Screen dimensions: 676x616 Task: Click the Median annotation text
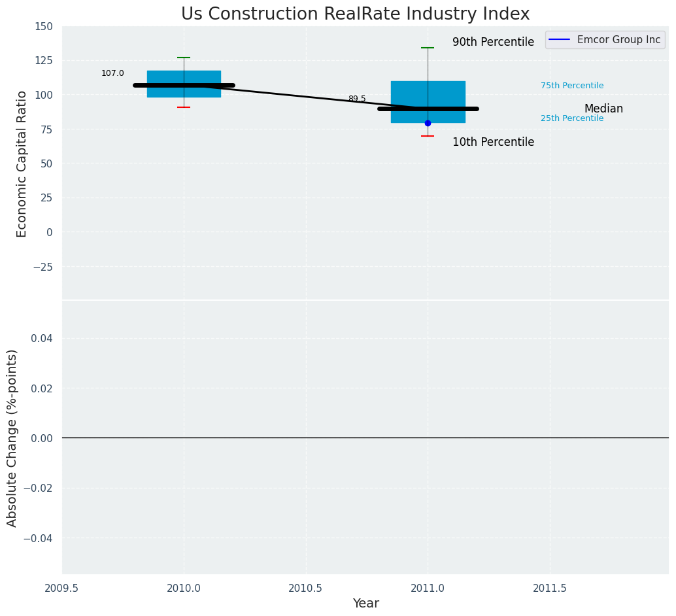[x=603, y=109]
